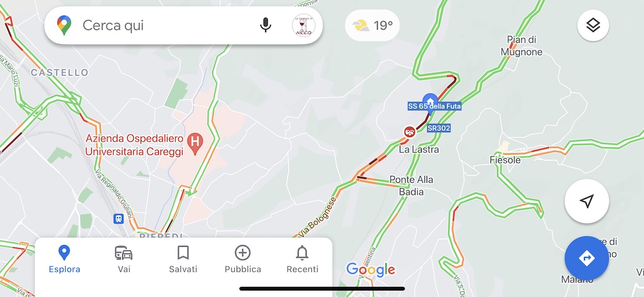Switch to the Esplora tab
The image size is (644, 297).
[64, 259]
